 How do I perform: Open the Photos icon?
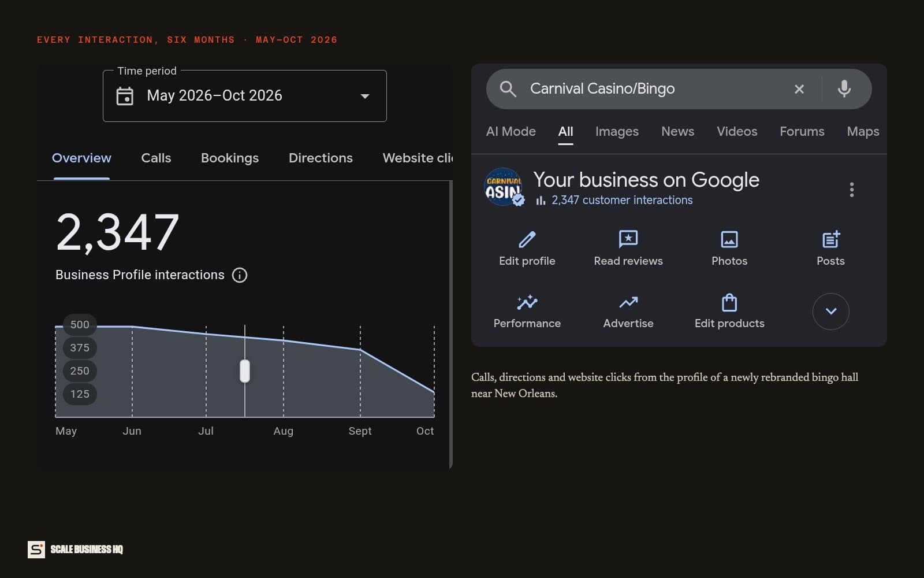pyautogui.click(x=729, y=239)
